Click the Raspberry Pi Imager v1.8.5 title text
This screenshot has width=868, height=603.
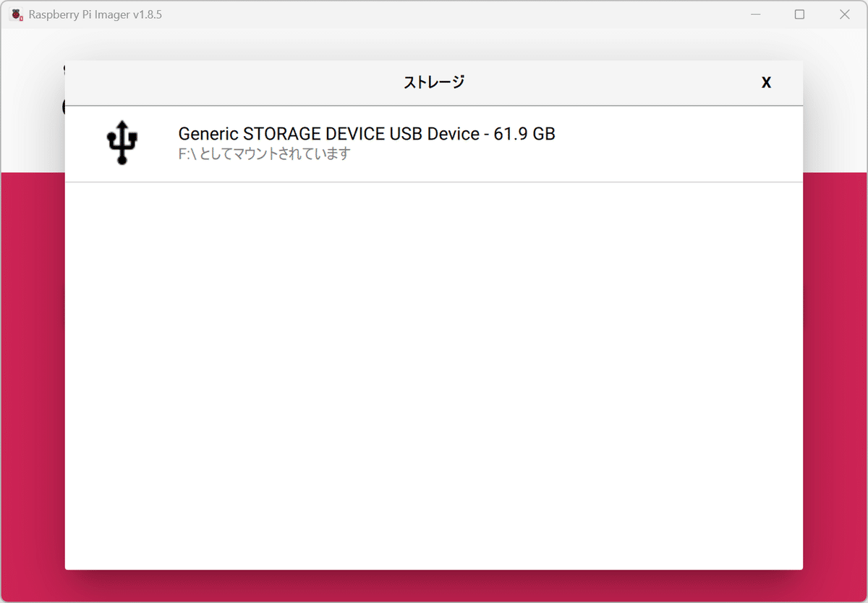click(95, 14)
